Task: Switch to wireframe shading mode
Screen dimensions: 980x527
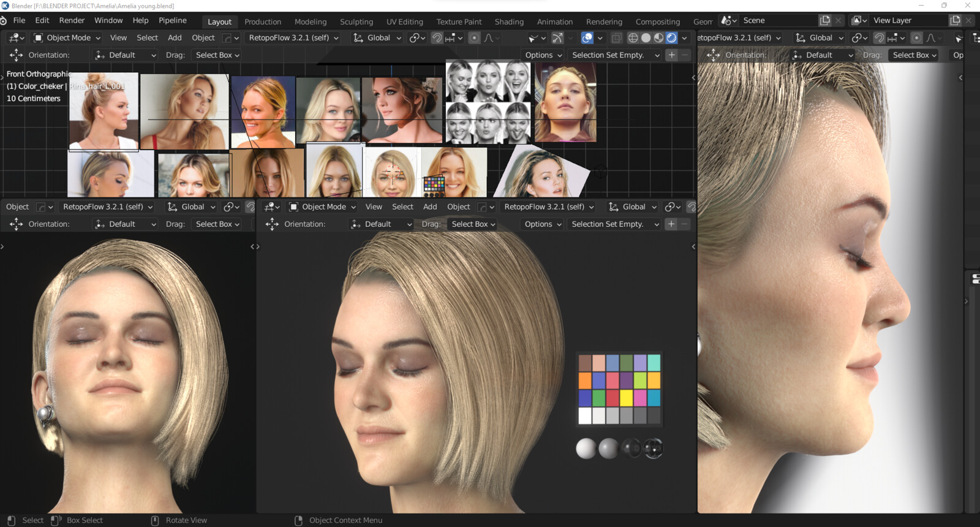Action: pos(633,37)
